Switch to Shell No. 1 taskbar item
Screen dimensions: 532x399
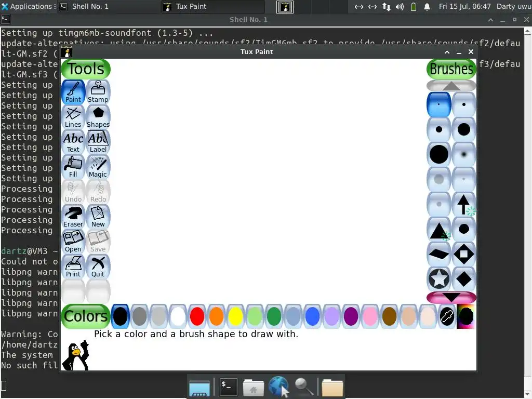coord(108,6)
